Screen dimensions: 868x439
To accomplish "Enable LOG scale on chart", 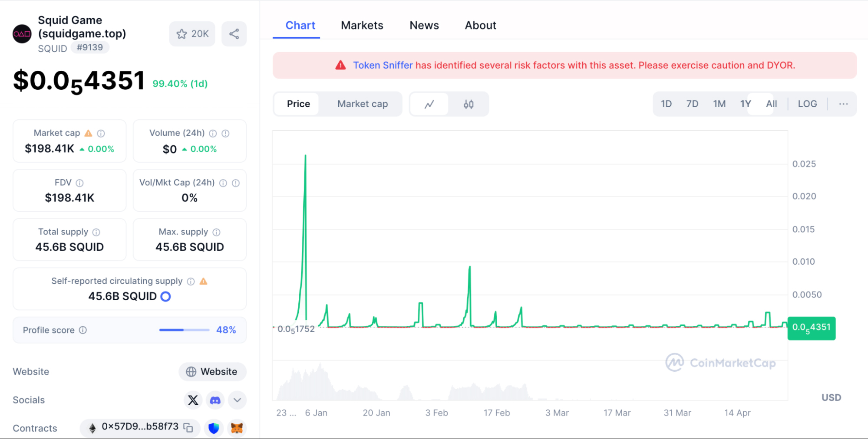I will click(807, 104).
